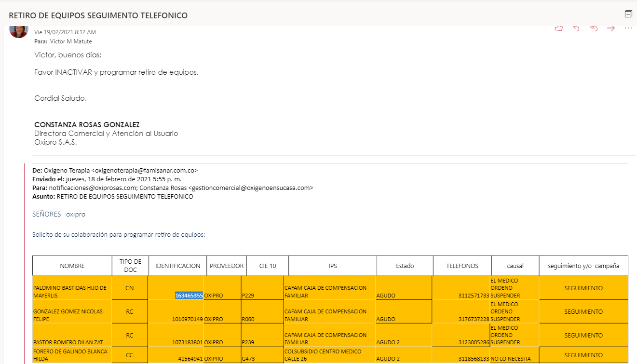Click the PROVEEDOR column header
The height and width of the screenshot is (364, 637).
pos(227,266)
